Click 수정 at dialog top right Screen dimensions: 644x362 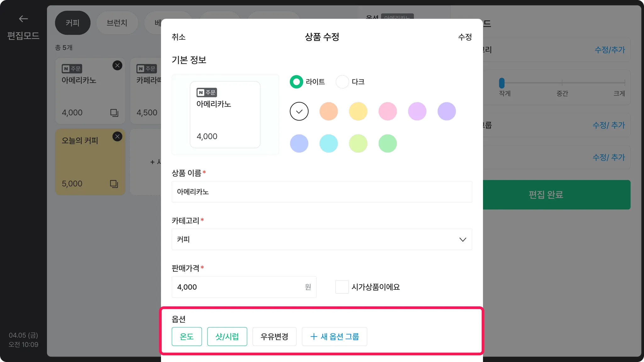pos(465,37)
